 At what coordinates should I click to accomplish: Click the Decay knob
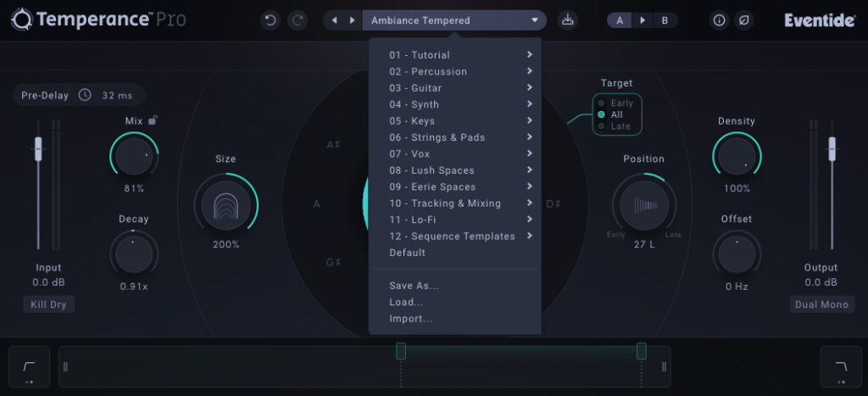pyautogui.click(x=134, y=254)
